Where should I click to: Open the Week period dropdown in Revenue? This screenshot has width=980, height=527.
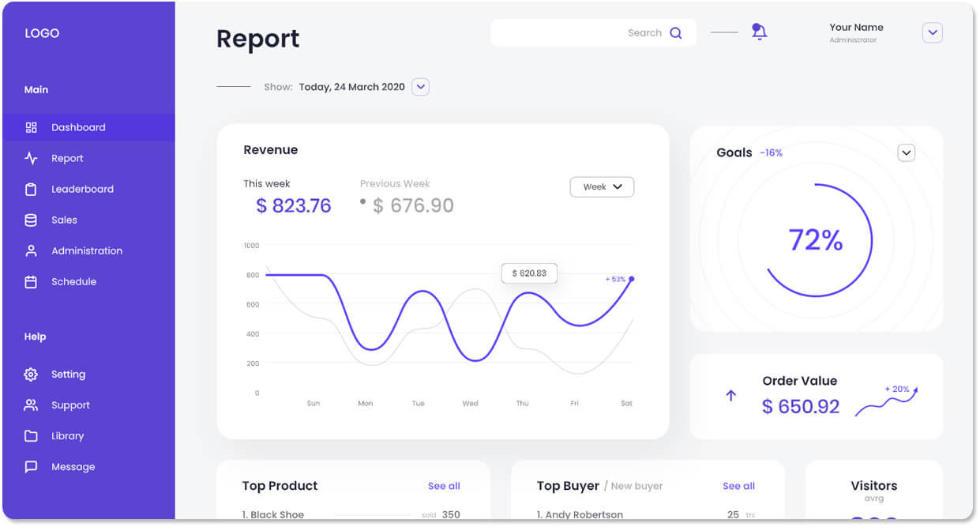(602, 187)
